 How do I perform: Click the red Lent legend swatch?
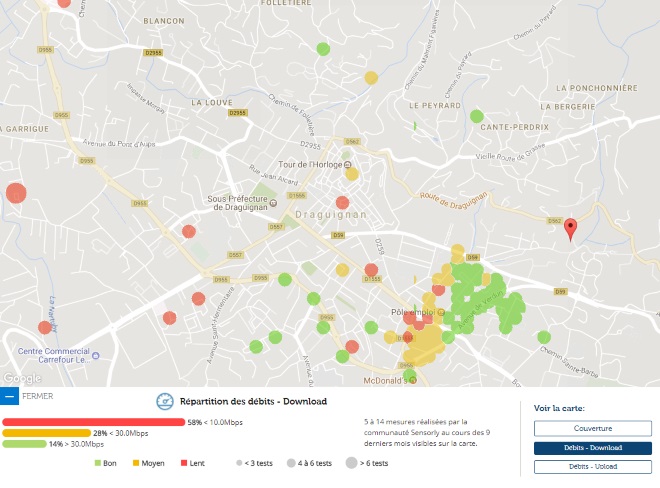tap(184, 464)
